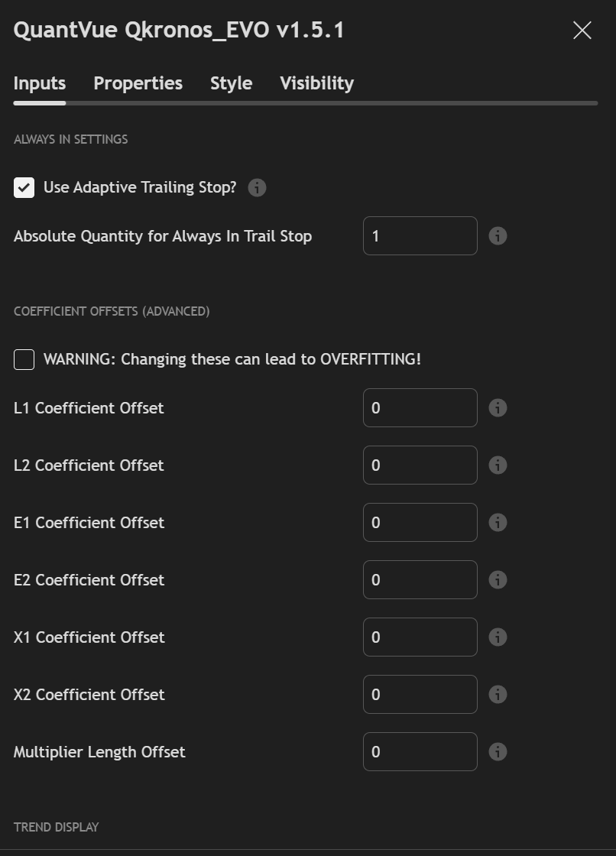The height and width of the screenshot is (856, 616).
Task: Click info icon for E1 Coefficient Offset
Action: [498, 523]
